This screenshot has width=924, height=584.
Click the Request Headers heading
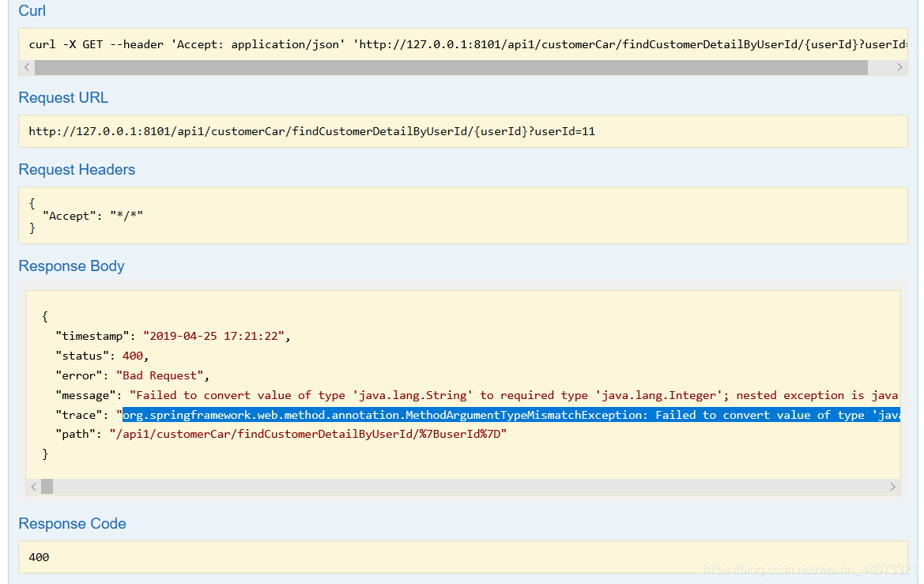click(77, 169)
